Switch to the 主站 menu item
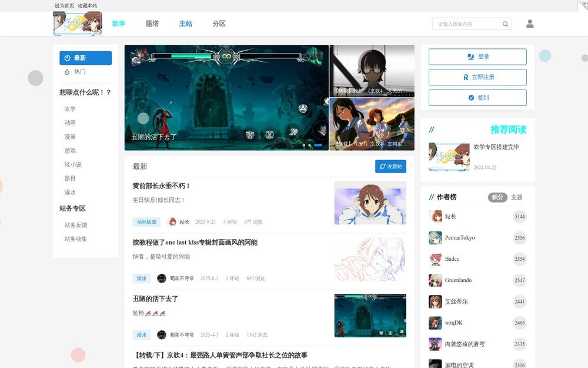The height and width of the screenshot is (368, 588). [x=185, y=24]
